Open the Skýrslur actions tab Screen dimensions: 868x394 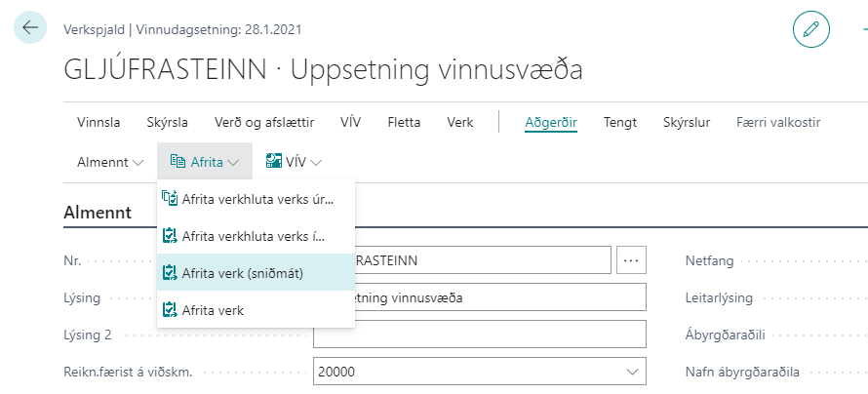click(x=686, y=122)
